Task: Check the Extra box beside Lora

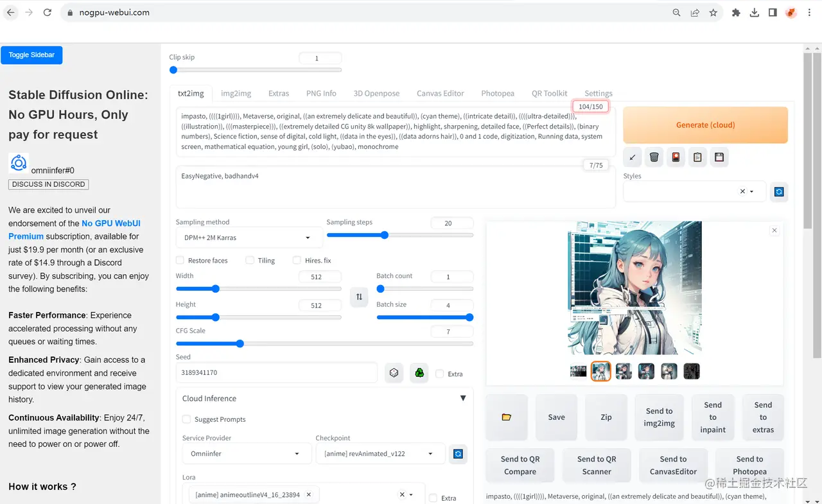Action: coord(433,498)
